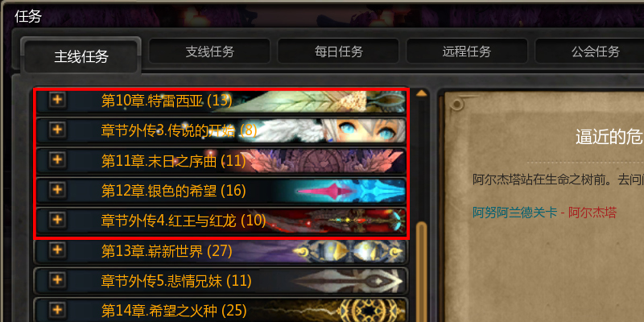Click plus icon beside 第14章.希望之火种

pyautogui.click(x=57, y=310)
